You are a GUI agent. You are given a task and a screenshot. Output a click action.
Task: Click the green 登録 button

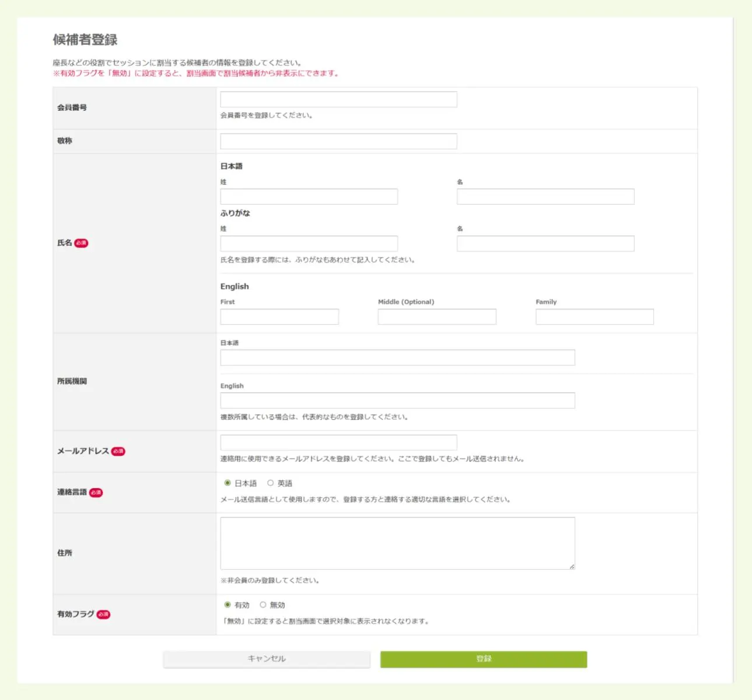[483, 659]
